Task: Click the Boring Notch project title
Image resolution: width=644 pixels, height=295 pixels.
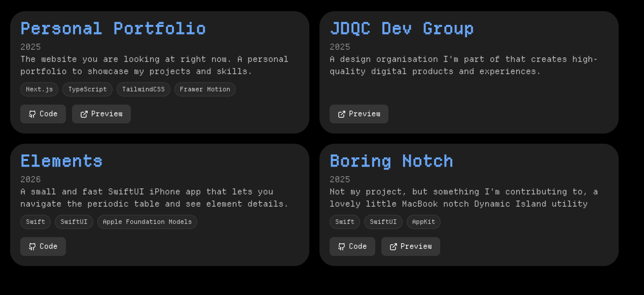Action: (x=391, y=161)
